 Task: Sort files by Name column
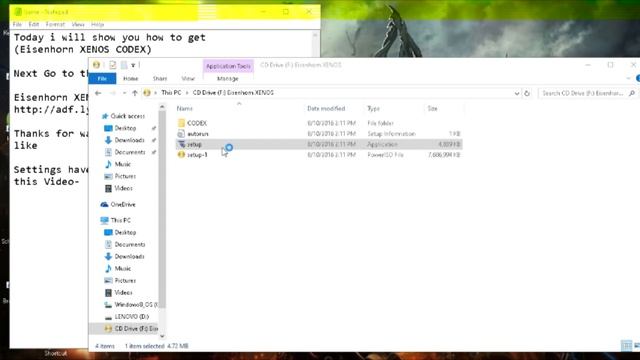coord(184,109)
